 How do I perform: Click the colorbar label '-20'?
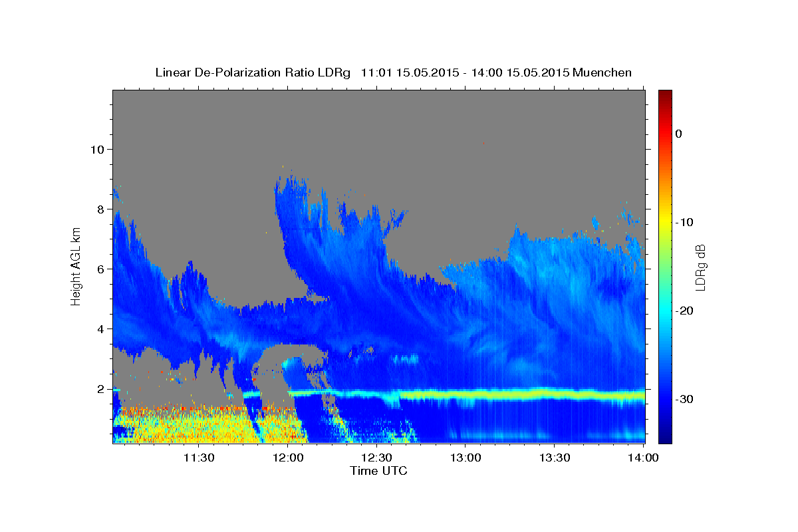click(x=685, y=311)
